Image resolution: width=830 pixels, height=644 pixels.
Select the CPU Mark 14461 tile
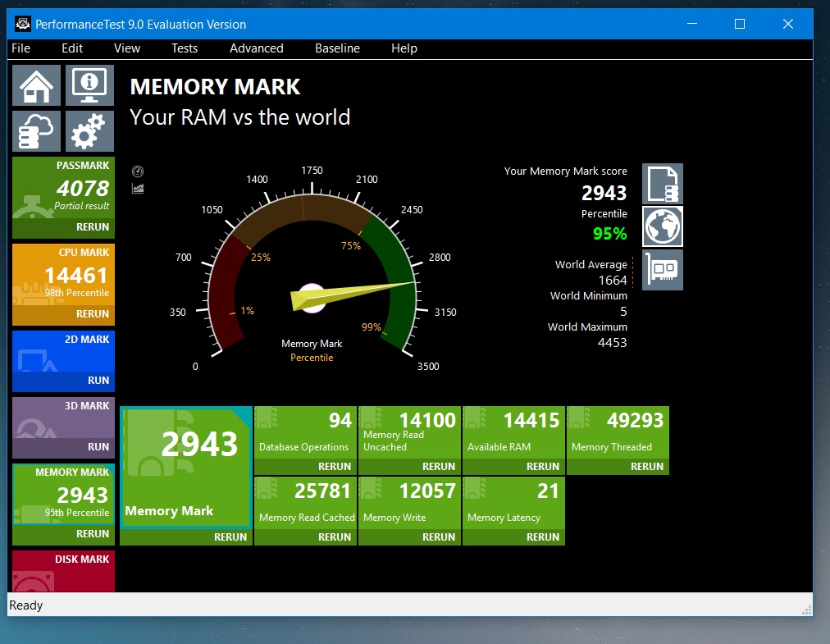pos(63,274)
